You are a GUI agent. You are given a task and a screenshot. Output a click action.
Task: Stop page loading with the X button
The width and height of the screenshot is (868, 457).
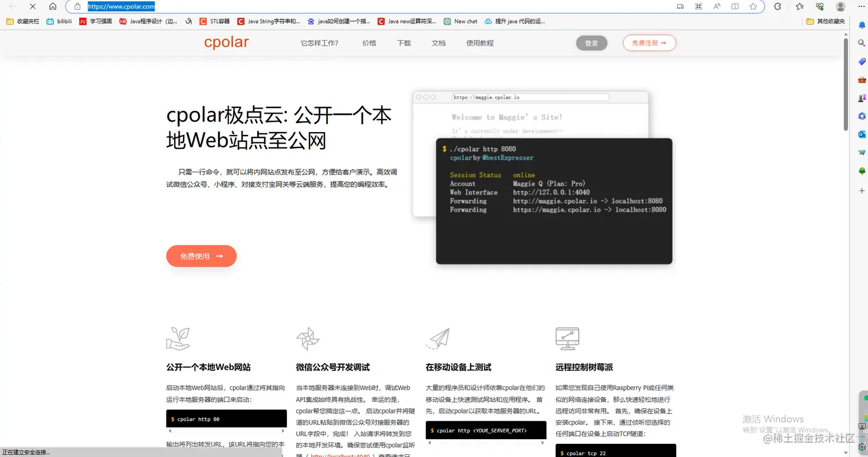33,6
